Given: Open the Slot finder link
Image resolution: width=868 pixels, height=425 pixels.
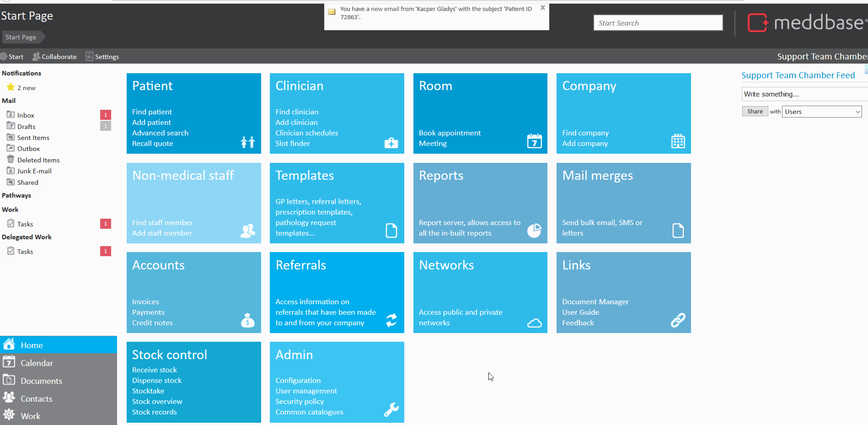Looking at the screenshot, I should pos(292,144).
